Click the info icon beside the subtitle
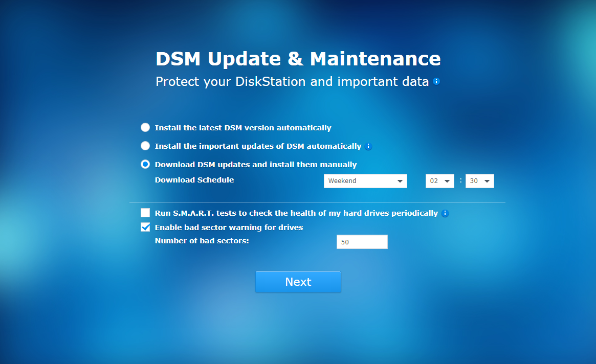Screen dimensions: 596x364 pyautogui.click(x=436, y=81)
